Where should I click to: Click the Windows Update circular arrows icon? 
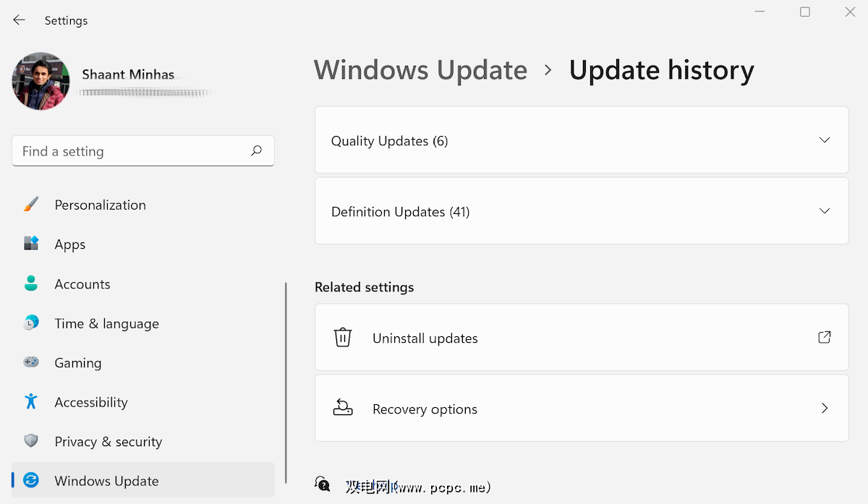tap(30, 480)
